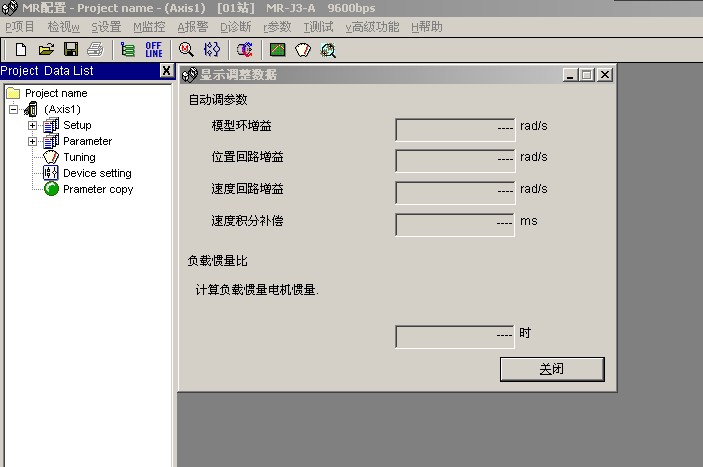Click the 关闭 button

[x=552, y=369]
